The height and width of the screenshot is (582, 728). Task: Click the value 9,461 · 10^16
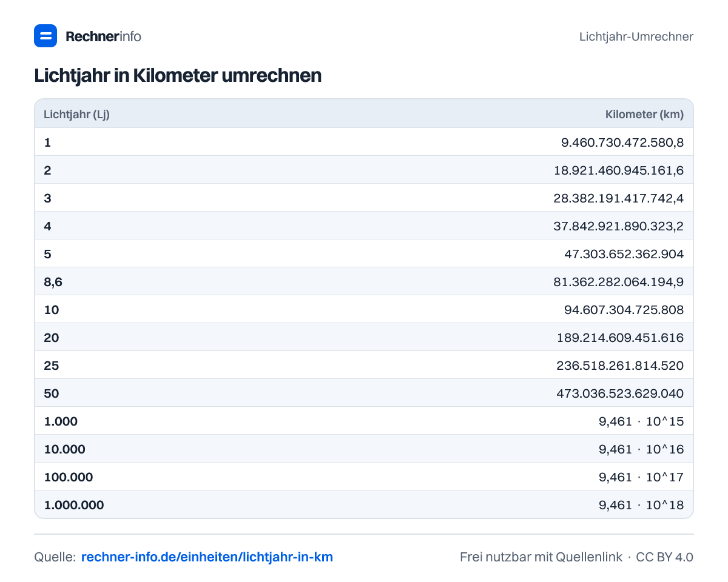[x=641, y=449]
